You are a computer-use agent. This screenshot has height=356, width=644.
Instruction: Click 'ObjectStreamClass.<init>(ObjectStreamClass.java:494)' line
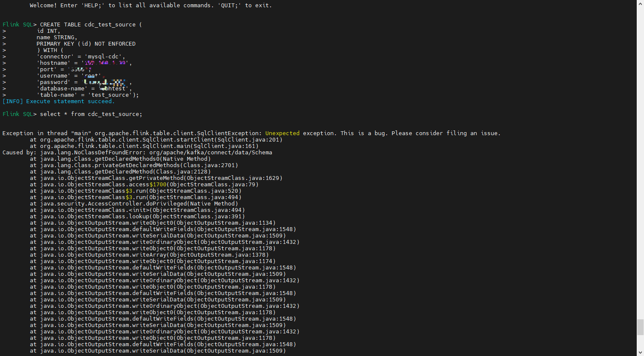pos(137,210)
